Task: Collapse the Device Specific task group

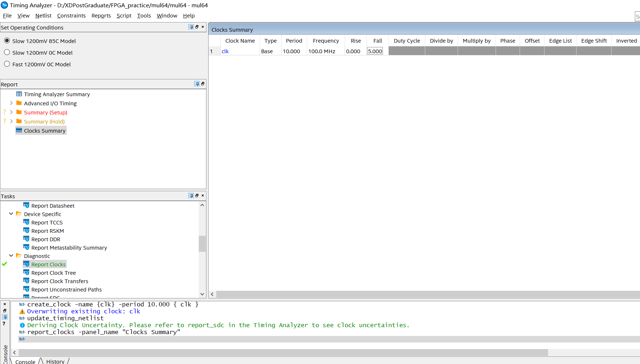Action: click(x=11, y=214)
